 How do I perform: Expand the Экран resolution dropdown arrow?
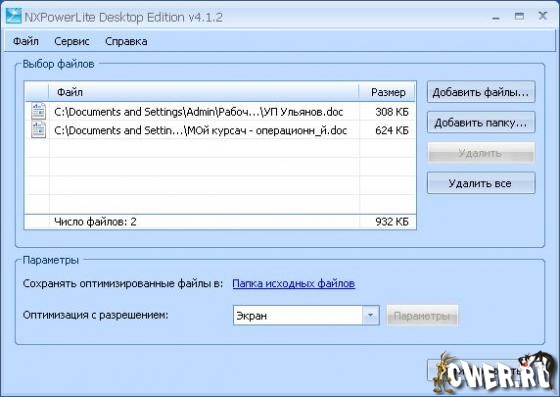pos(370,316)
